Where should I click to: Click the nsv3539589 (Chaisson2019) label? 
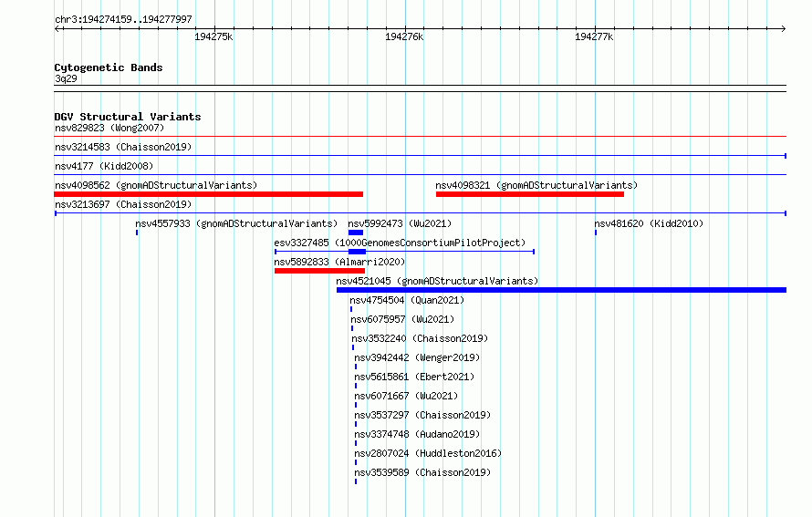pyautogui.click(x=422, y=472)
